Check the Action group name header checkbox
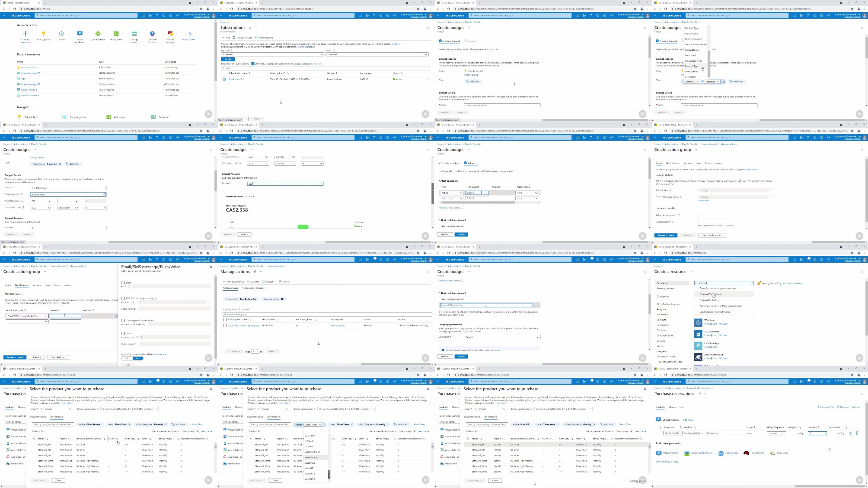 (225, 320)
